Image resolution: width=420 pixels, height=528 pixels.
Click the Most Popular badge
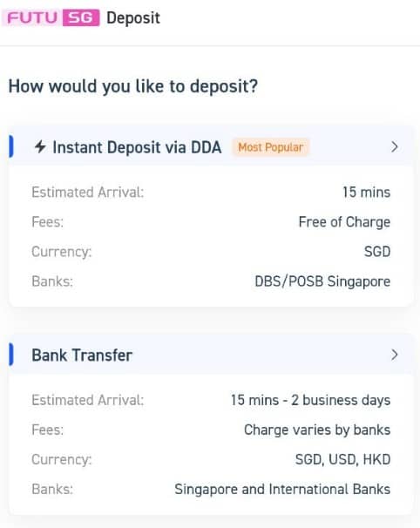tap(270, 147)
